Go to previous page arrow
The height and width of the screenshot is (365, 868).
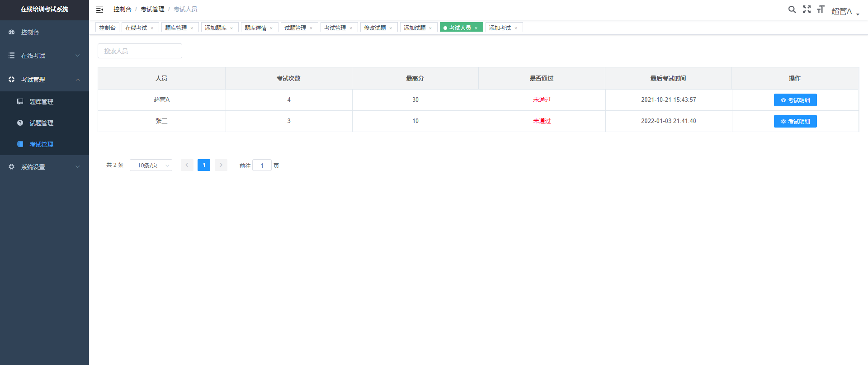pos(187,165)
